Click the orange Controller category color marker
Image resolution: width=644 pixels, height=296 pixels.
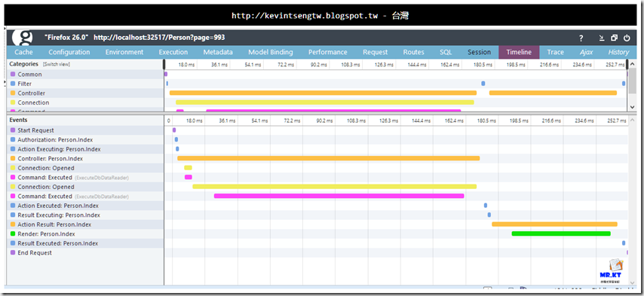13,93
